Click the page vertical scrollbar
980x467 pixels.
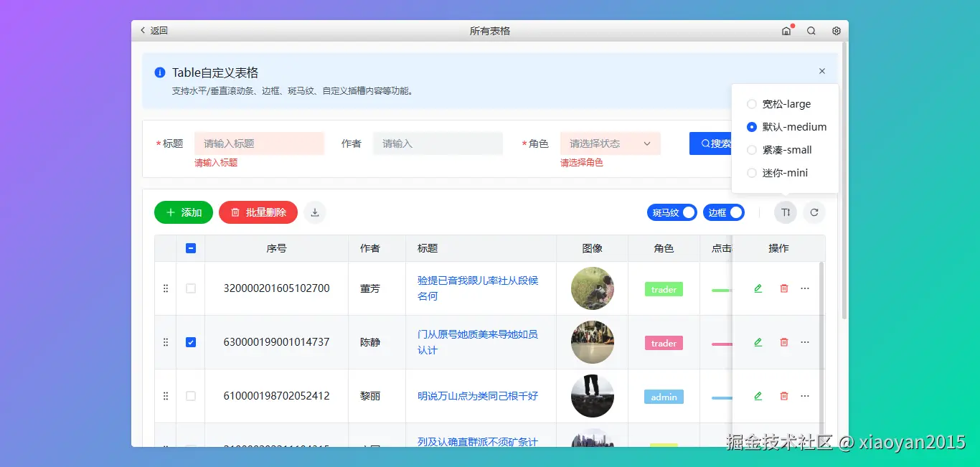(845, 179)
